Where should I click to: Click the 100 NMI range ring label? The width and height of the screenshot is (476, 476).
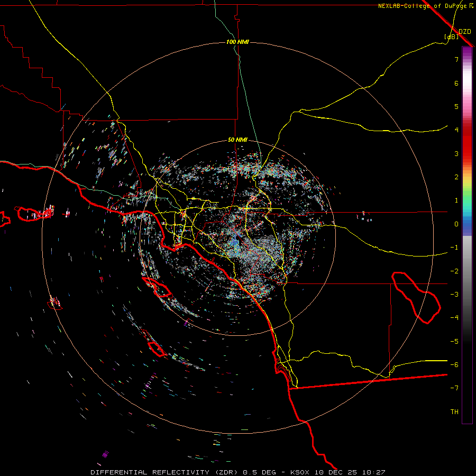click(237, 42)
